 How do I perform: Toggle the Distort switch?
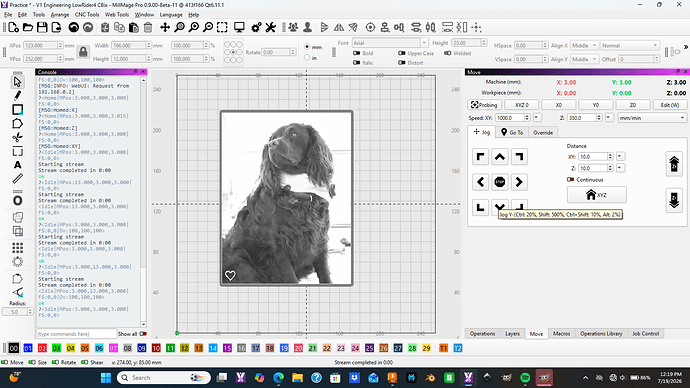tap(401, 62)
